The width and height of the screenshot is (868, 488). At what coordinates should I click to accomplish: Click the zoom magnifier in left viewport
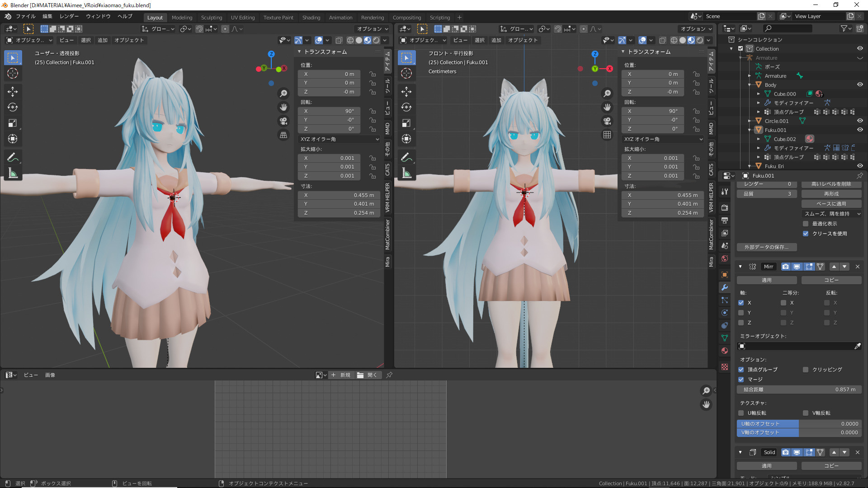(283, 94)
